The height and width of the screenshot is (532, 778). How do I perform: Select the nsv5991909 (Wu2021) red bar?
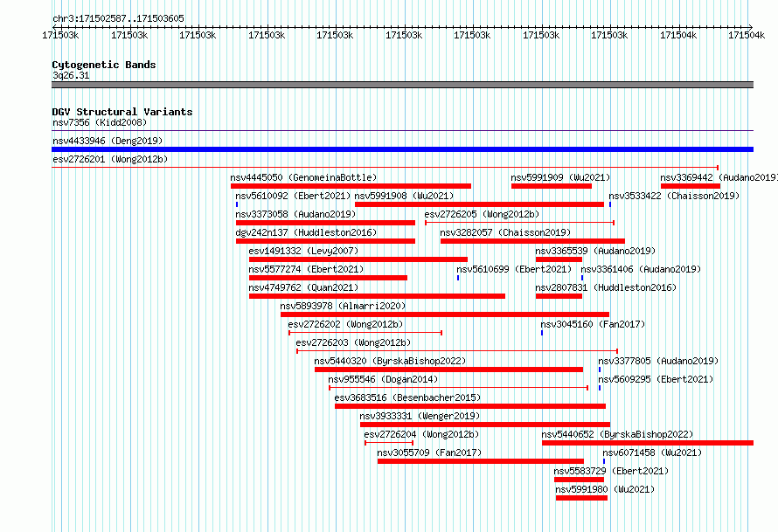point(552,186)
